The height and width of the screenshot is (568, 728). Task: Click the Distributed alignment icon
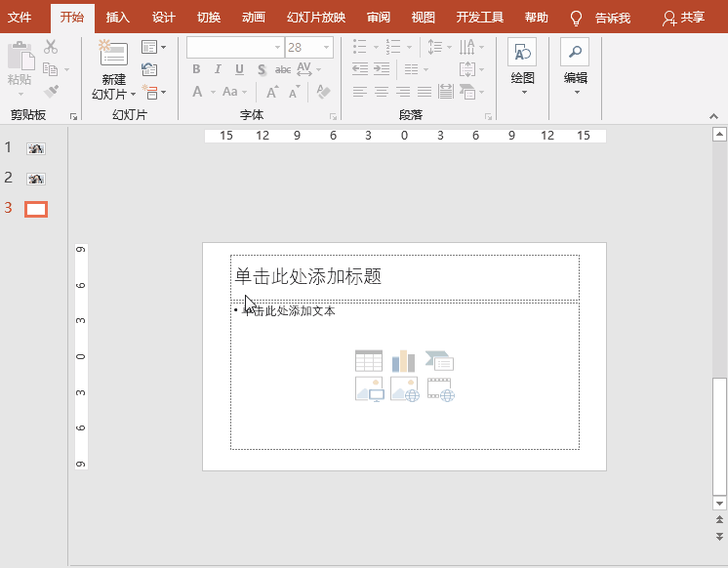[x=446, y=92]
